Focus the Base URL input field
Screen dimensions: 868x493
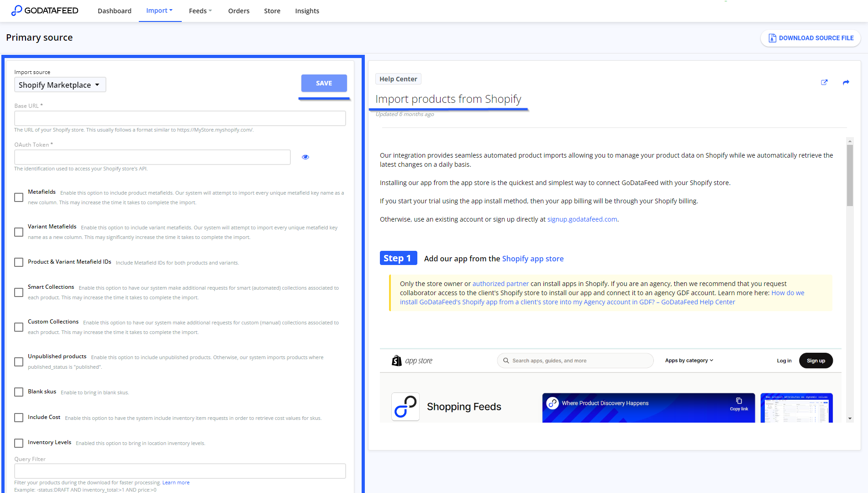click(x=180, y=118)
